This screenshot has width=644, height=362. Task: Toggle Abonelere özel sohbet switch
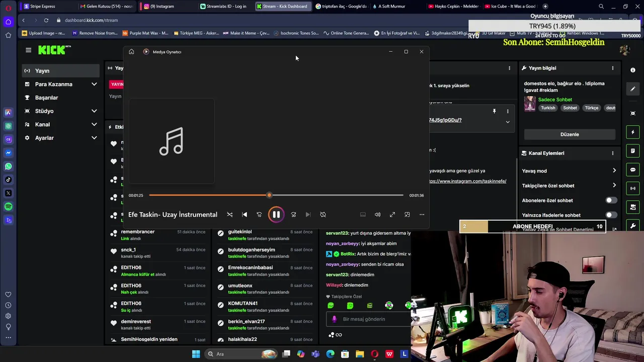[610, 200]
